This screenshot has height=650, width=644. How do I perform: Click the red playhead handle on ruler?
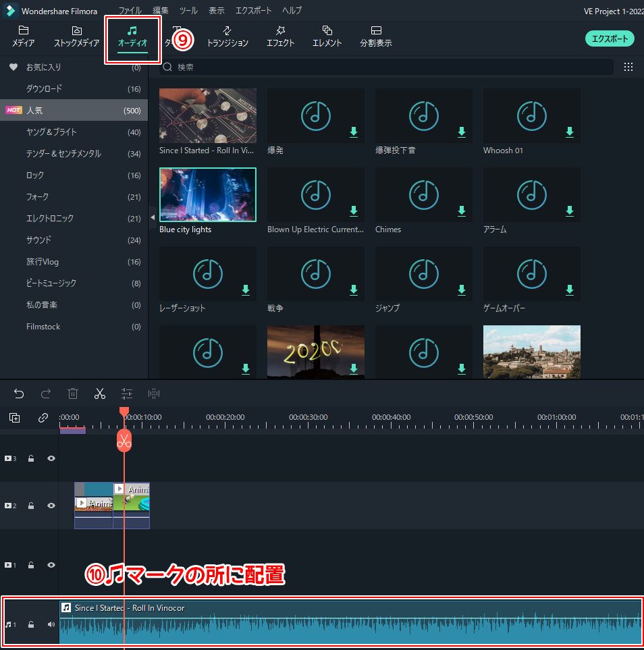click(124, 411)
